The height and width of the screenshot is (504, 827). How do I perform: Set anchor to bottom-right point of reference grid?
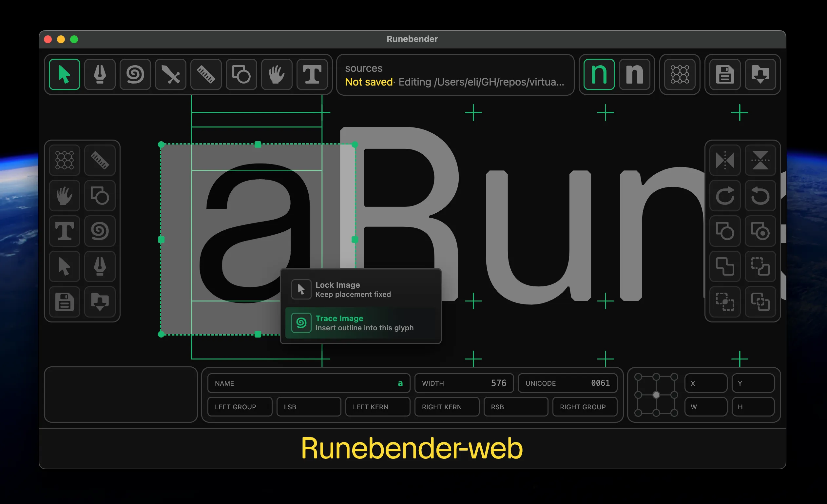click(674, 413)
